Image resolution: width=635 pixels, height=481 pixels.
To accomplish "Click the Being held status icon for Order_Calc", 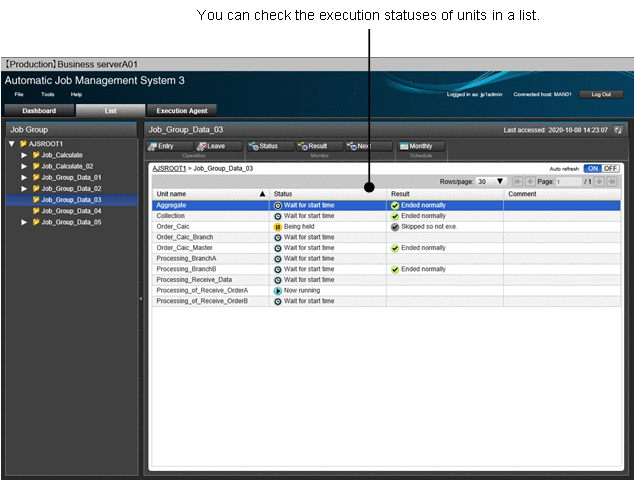I will [x=277, y=226].
